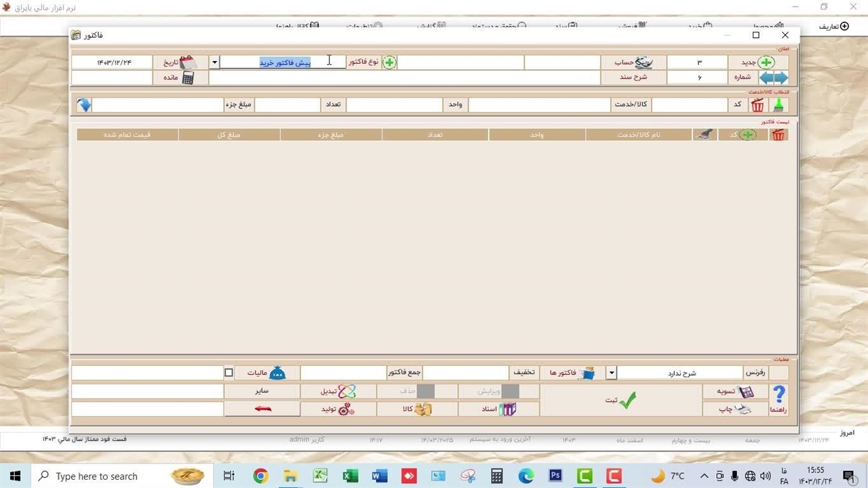Screen dimensions: 868x488
Task: Open Excel from the Windows taskbar
Action: (x=350, y=476)
